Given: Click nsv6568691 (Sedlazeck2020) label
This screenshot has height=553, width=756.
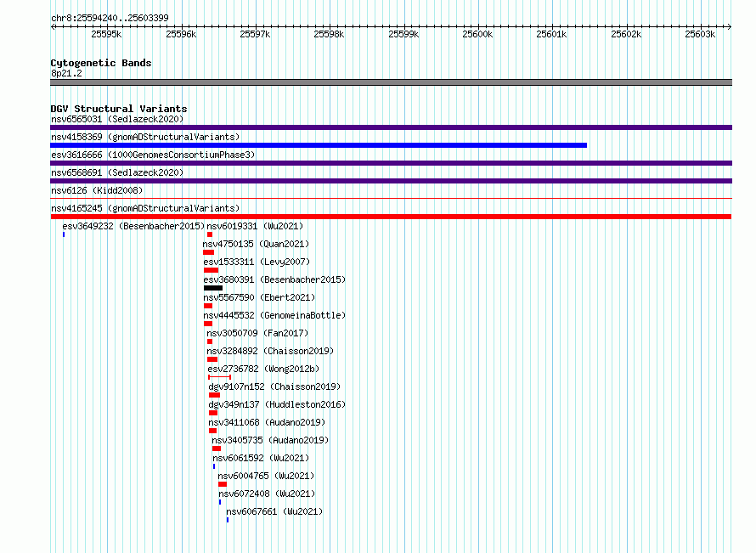Looking at the screenshot, I should tap(117, 172).
